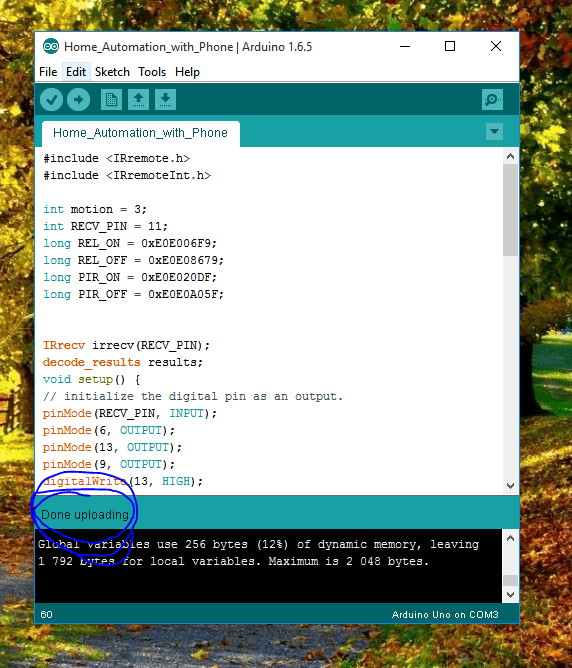
Task: Click the line 'long PIR_OFF = 0xE0E0A05F;'
Action: pyautogui.click(x=133, y=294)
